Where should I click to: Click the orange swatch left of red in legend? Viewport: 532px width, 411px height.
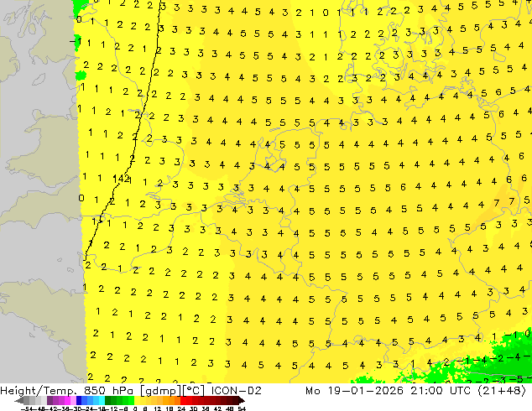coord(177,400)
